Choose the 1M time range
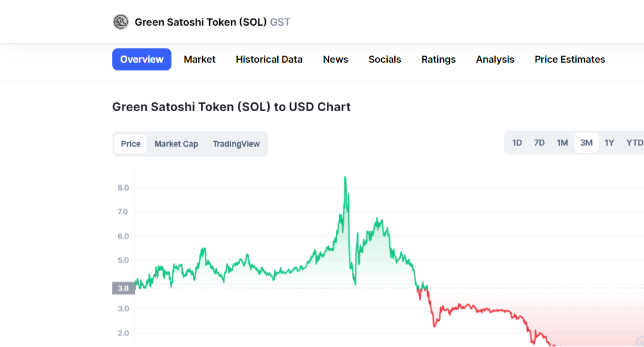 562,143
